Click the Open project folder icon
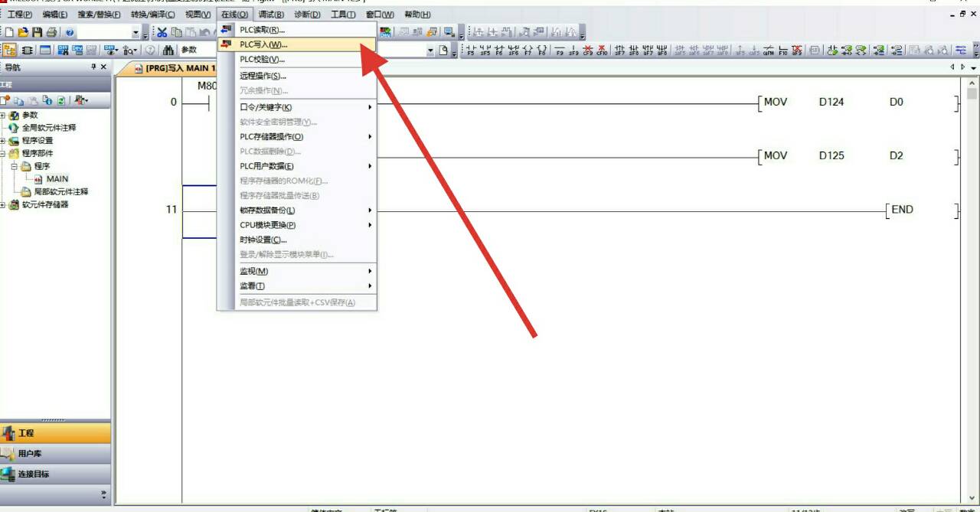This screenshot has width=980, height=512. pos(23,32)
